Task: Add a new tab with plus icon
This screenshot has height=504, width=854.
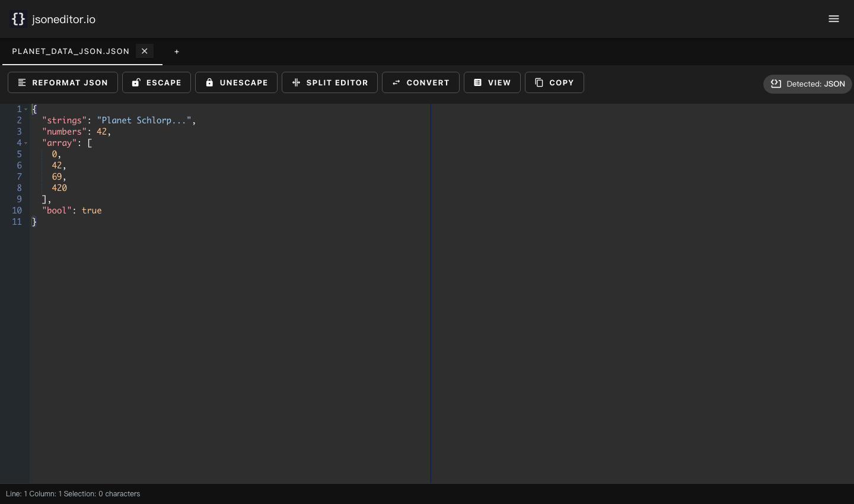Action: pos(177,52)
